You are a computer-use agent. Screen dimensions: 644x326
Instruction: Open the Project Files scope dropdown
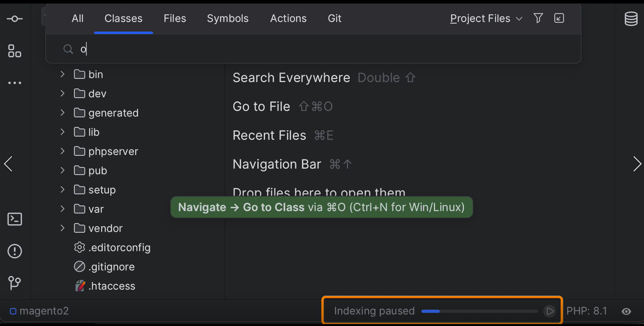tap(486, 19)
